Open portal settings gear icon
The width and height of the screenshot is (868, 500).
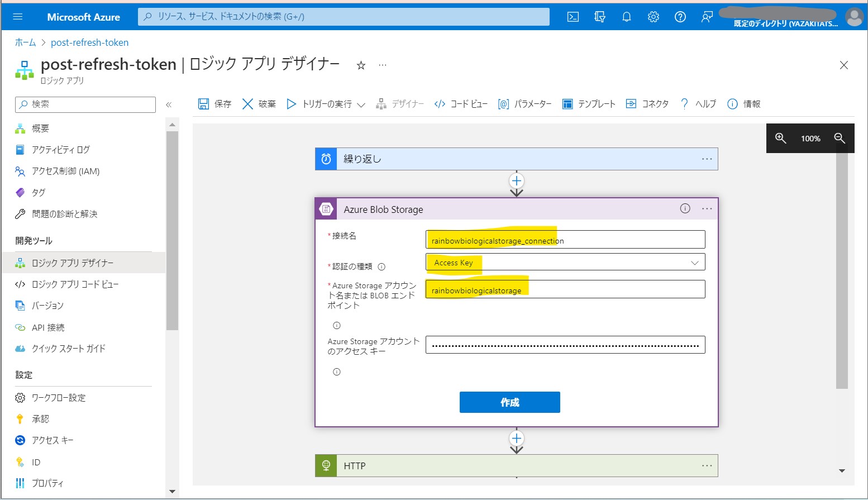[654, 17]
